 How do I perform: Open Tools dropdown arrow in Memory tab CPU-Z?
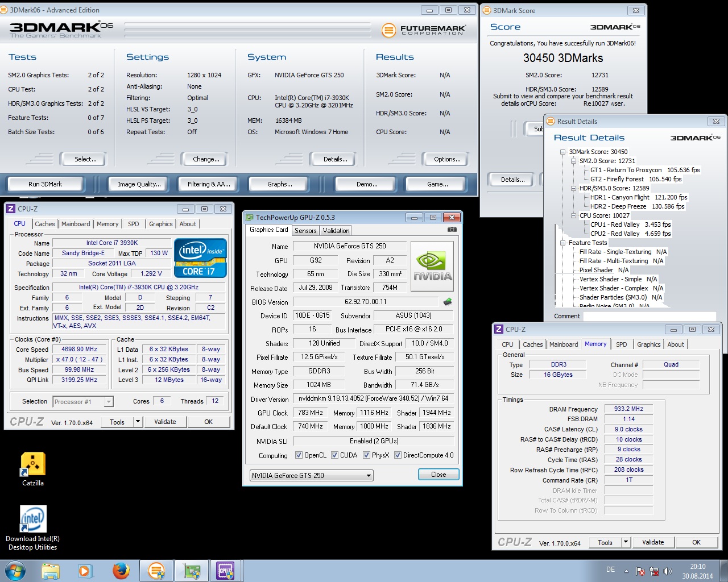tap(626, 542)
